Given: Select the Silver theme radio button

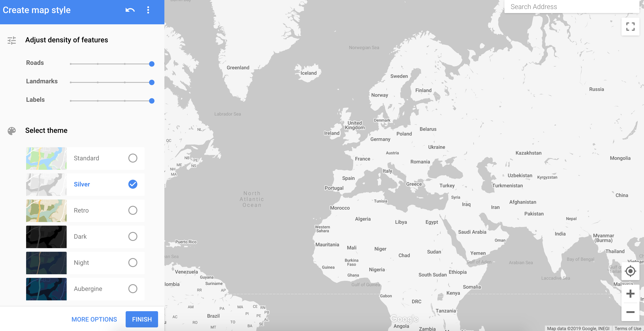Looking at the screenshot, I should coord(132,184).
